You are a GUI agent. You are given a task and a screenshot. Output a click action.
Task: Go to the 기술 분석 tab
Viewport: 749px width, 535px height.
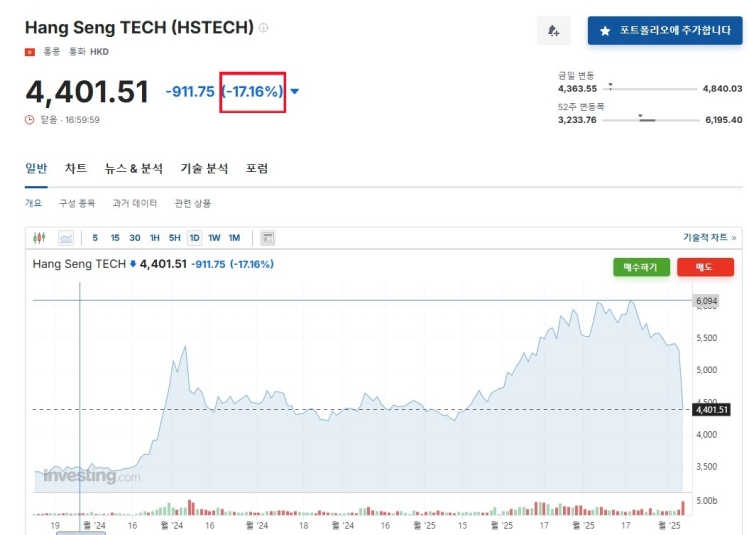204,168
